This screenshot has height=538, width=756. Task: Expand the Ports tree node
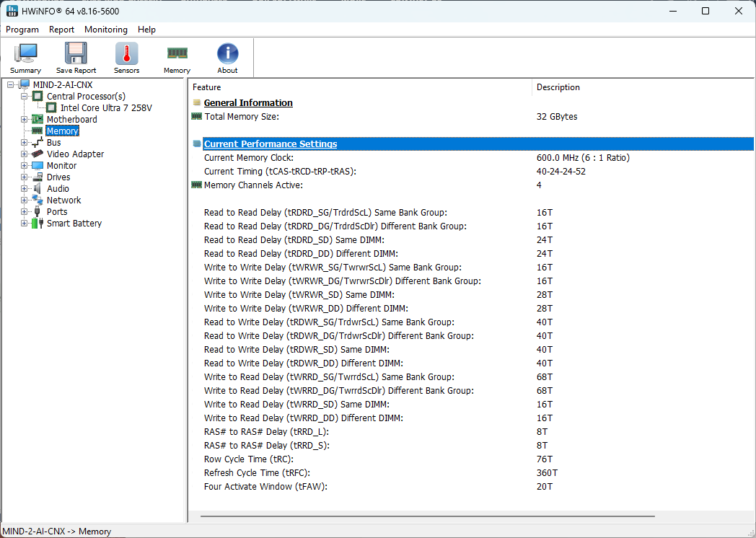point(24,211)
